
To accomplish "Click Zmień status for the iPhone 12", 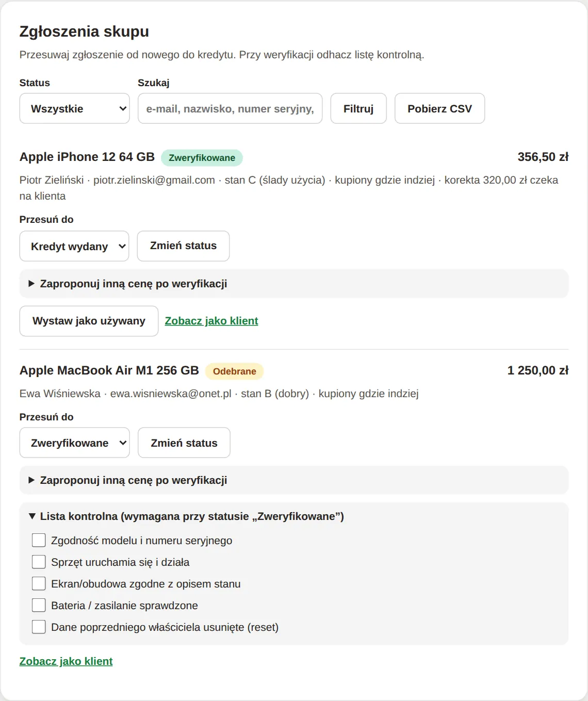I will [x=183, y=246].
